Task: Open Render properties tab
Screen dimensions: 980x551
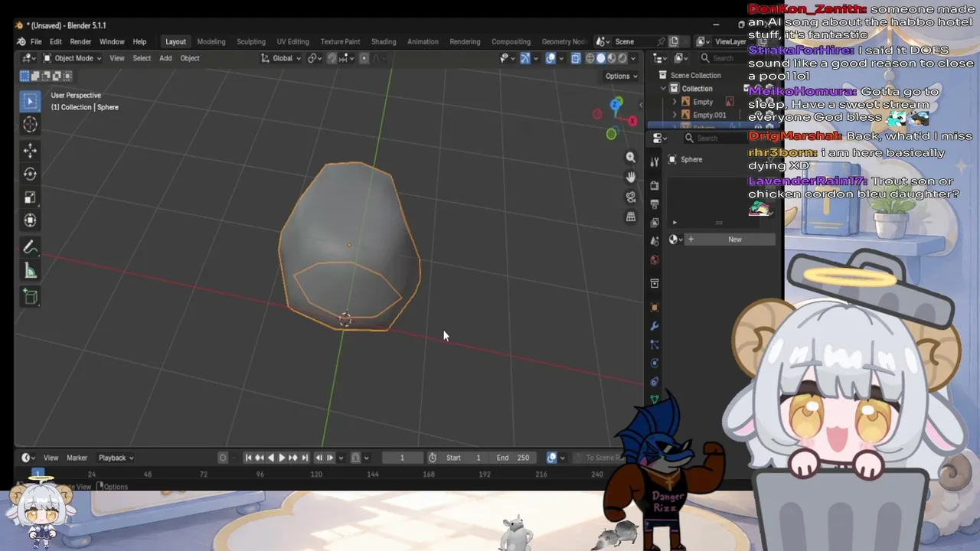Action: pos(655,185)
